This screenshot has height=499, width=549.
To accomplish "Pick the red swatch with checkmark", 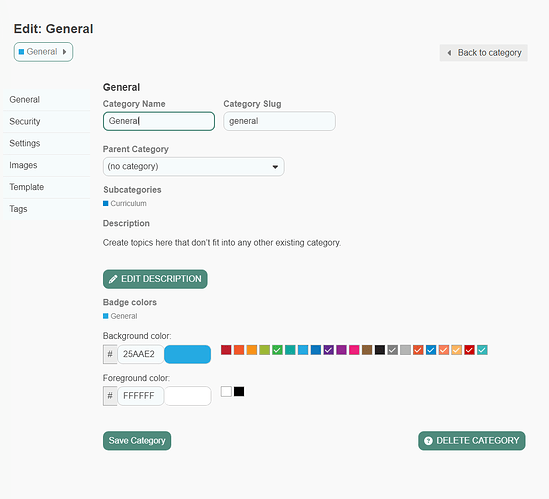I will [470, 350].
